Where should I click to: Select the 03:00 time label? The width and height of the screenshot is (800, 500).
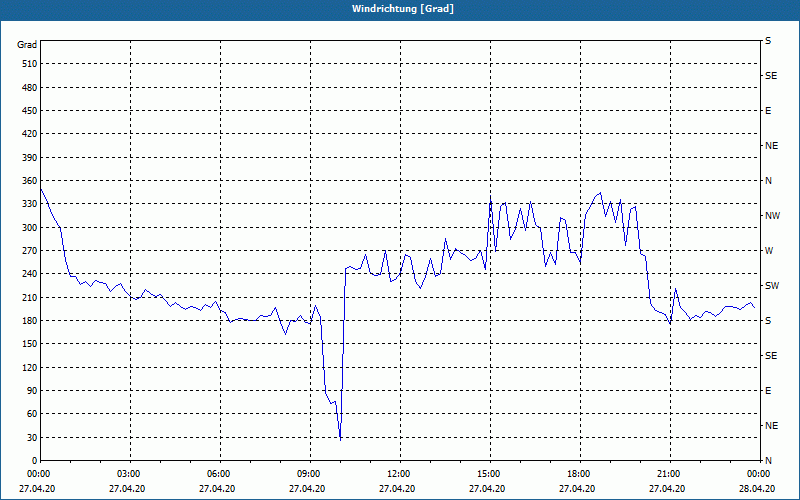130,473
